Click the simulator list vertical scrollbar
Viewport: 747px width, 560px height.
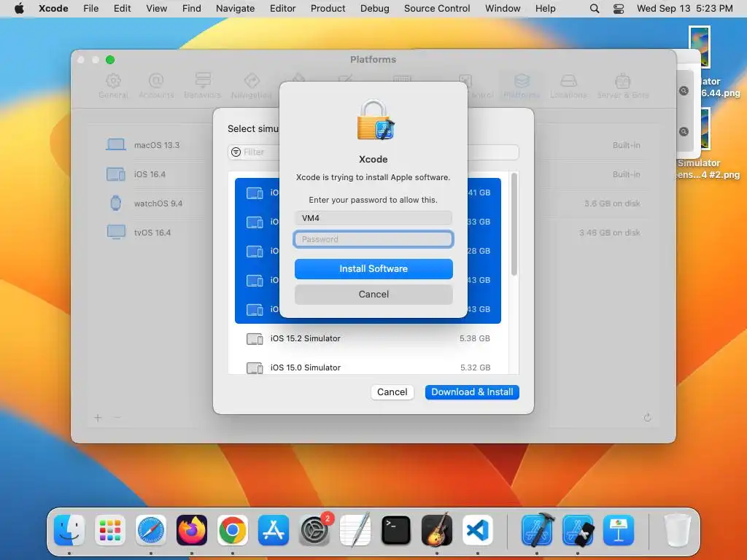(x=514, y=225)
